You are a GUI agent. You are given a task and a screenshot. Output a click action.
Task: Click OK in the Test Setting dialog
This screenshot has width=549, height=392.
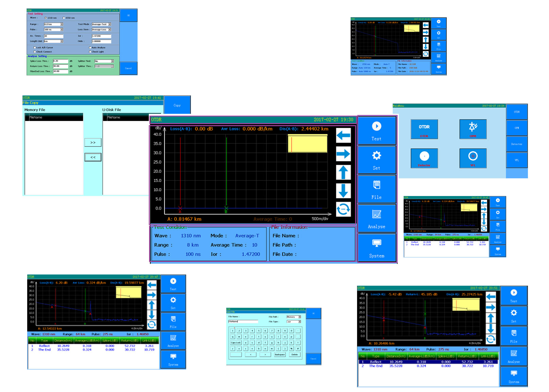pyautogui.click(x=128, y=16)
